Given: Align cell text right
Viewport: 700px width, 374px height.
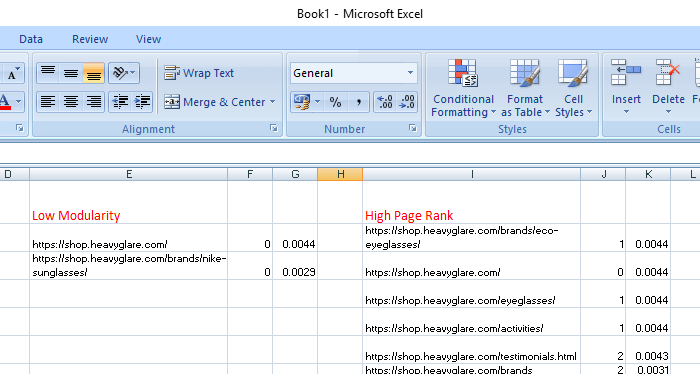Looking at the screenshot, I should click(93, 102).
